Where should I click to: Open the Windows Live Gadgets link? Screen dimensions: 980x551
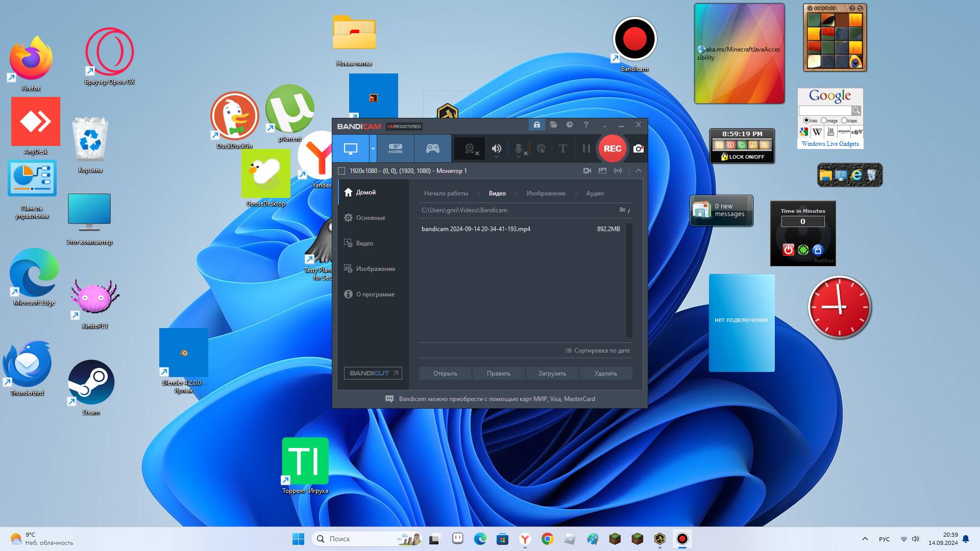[830, 144]
